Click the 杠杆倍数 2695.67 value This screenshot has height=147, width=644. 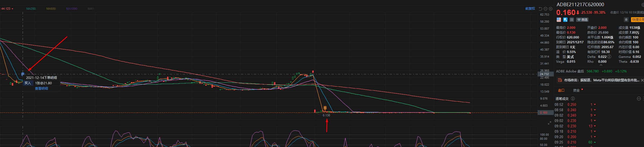(x=607, y=47)
